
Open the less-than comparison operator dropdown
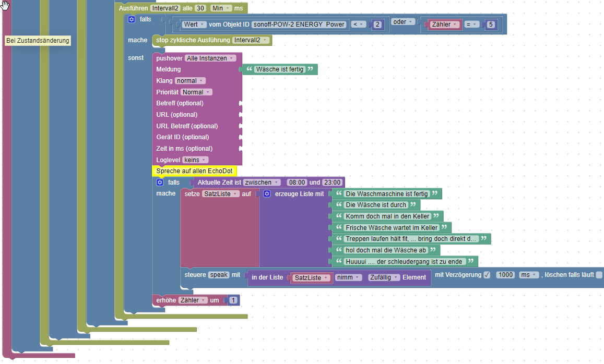(358, 24)
